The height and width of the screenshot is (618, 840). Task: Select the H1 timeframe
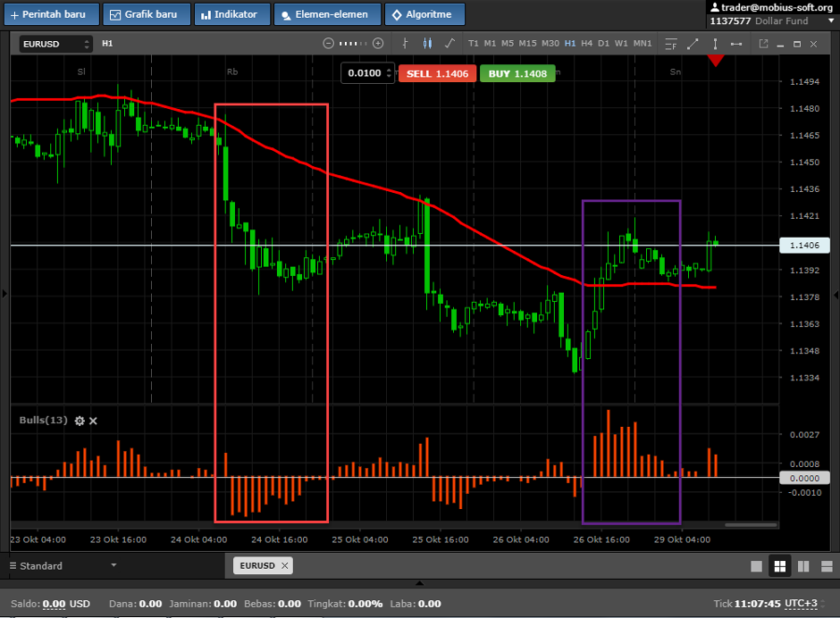point(570,44)
